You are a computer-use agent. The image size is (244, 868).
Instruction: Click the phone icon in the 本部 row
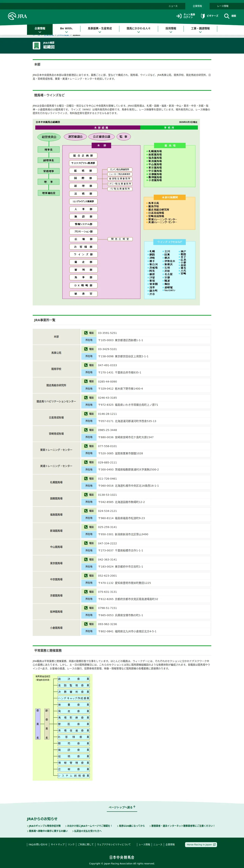[x=86, y=333]
